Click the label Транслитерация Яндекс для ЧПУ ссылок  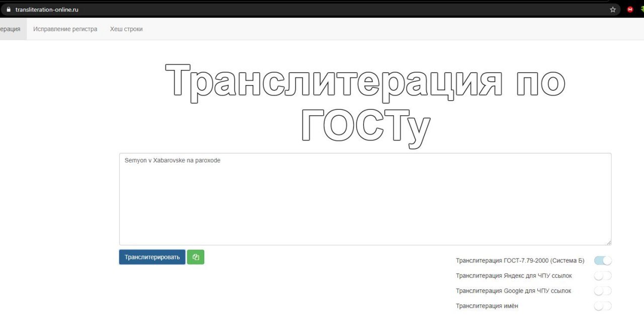[x=514, y=276]
